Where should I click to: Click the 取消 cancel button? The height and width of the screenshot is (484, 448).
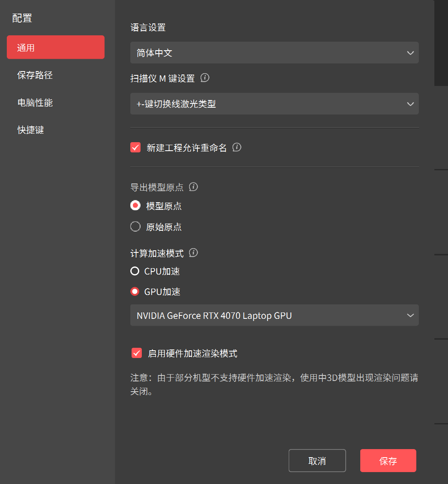[x=317, y=461]
